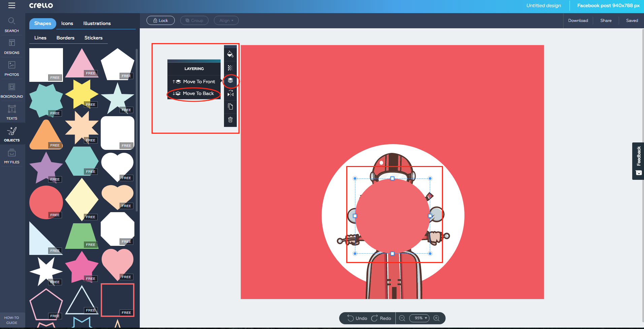Screen dimensions: 644x329
Task: Zoom out the canvas
Action: coord(402,318)
